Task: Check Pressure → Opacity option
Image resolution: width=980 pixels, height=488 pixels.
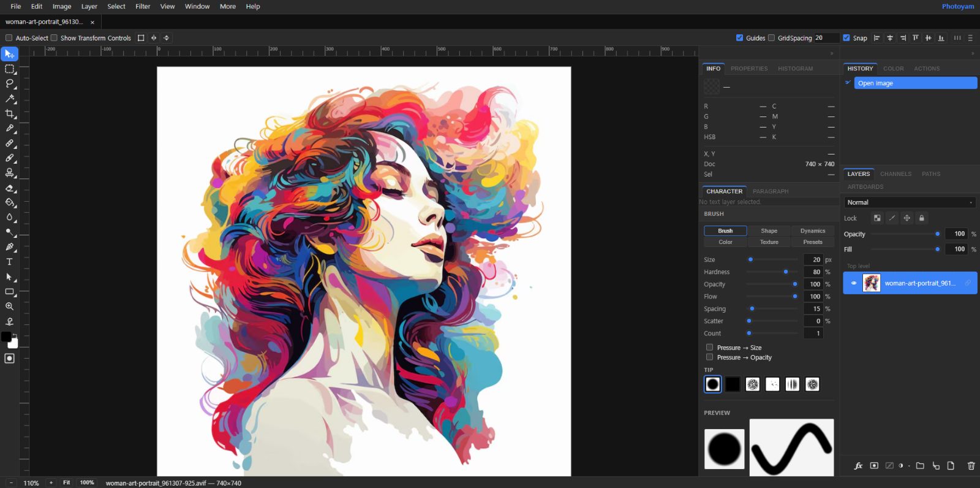Action: pos(709,357)
